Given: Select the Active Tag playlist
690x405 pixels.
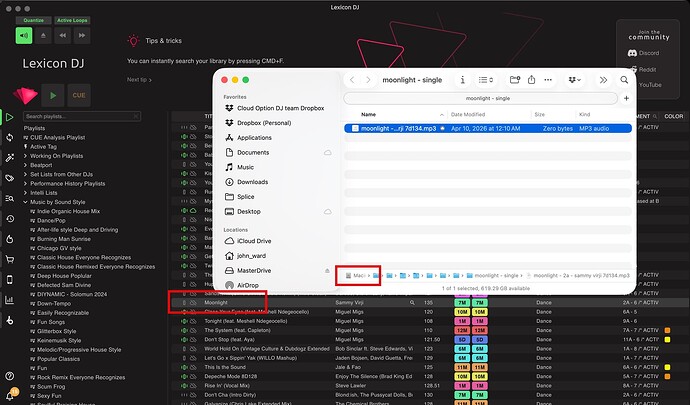Looking at the screenshot, I should 43,147.
